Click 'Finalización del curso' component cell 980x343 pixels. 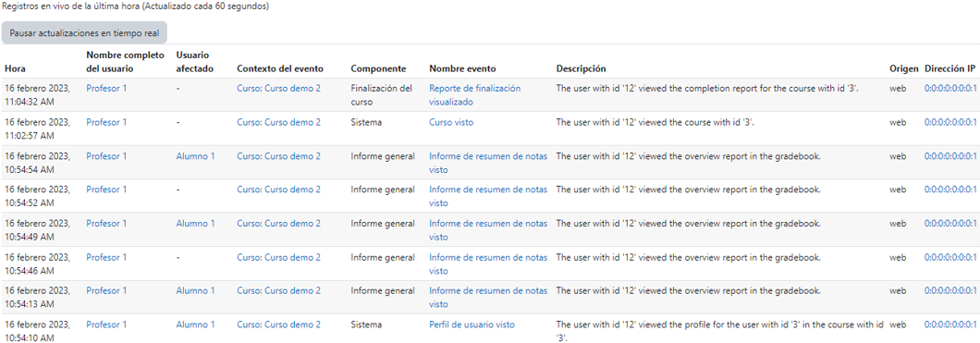tap(381, 95)
